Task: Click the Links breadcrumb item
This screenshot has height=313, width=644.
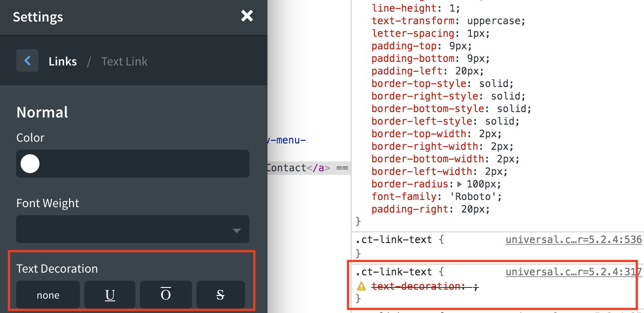Action: coord(62,61)
